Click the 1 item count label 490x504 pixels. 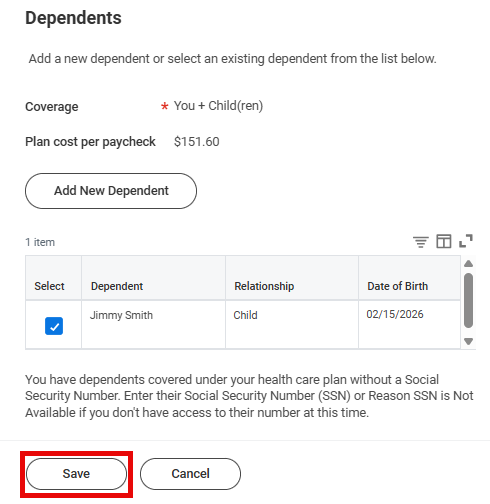[40, 242]
